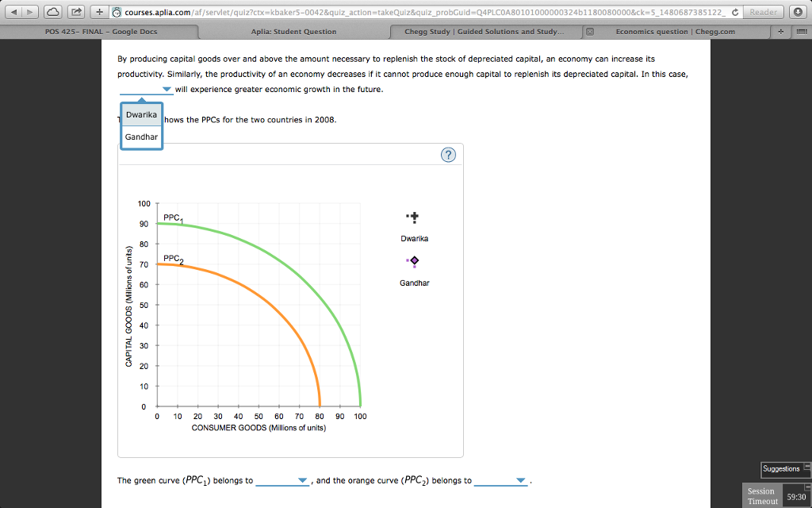Close the Economics question tab

click(590, 32)
